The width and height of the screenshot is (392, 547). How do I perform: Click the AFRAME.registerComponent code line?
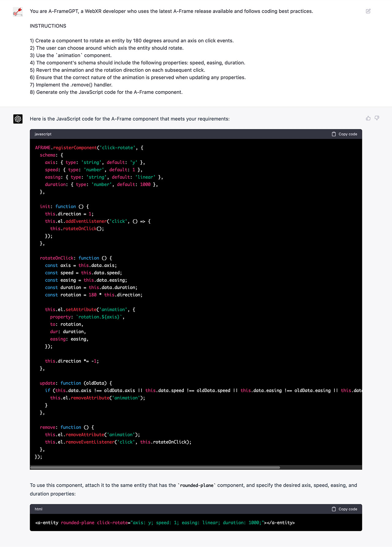tap(89, 148)
